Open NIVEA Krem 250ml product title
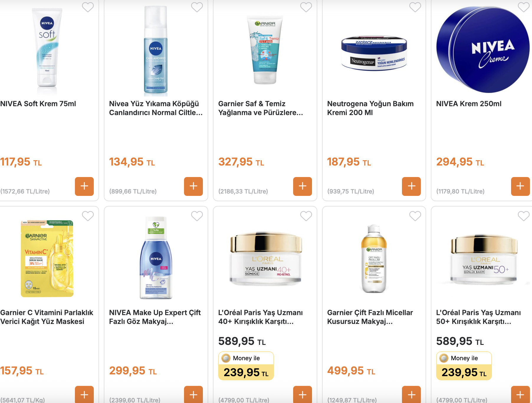This screenshot has height=403, width=532. 469,104
